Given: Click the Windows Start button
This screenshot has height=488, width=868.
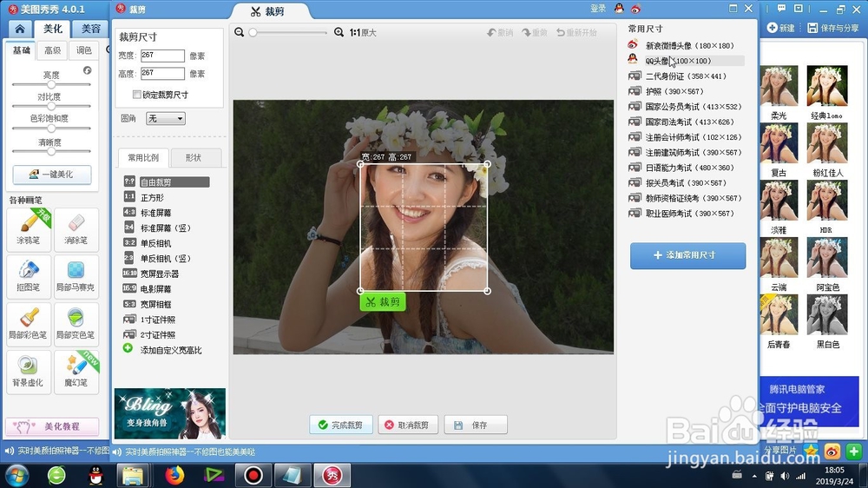Looking at the screenshot, I should click(16, 475).
